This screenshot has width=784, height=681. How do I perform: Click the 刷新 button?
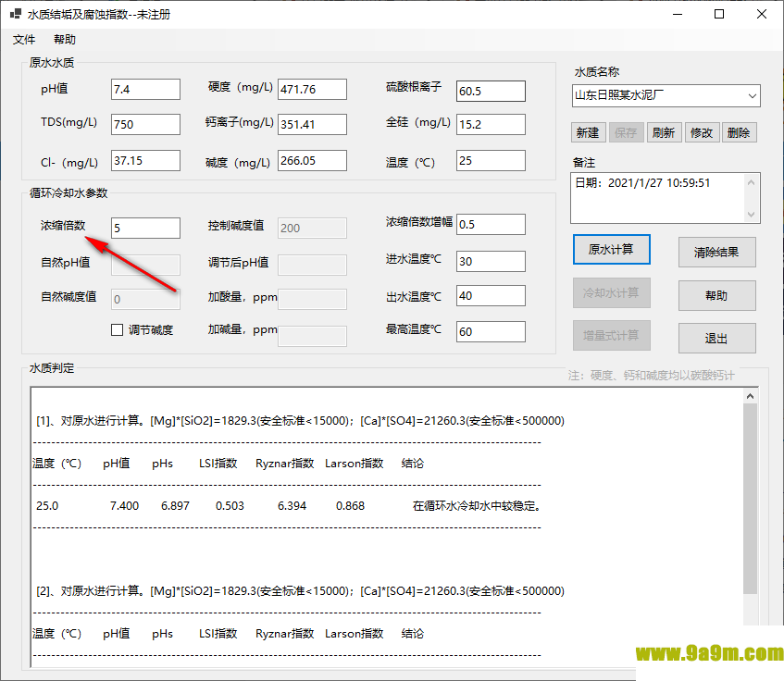point(664,133)
